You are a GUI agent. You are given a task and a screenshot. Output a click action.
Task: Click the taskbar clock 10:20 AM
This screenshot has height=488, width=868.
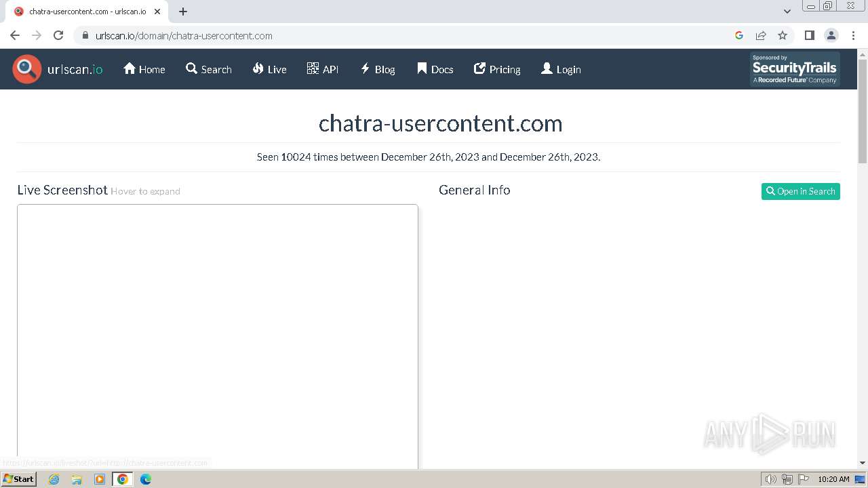coord(833,479)
